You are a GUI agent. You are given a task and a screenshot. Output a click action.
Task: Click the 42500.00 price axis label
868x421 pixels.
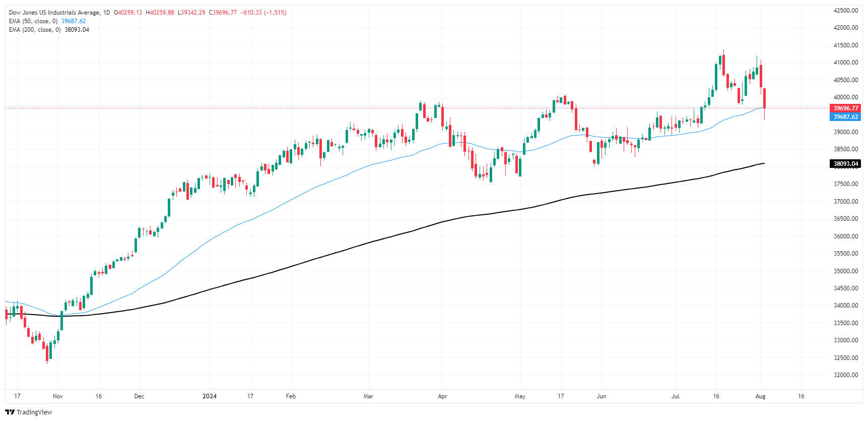pyautogui.click(x=846, y=11)
